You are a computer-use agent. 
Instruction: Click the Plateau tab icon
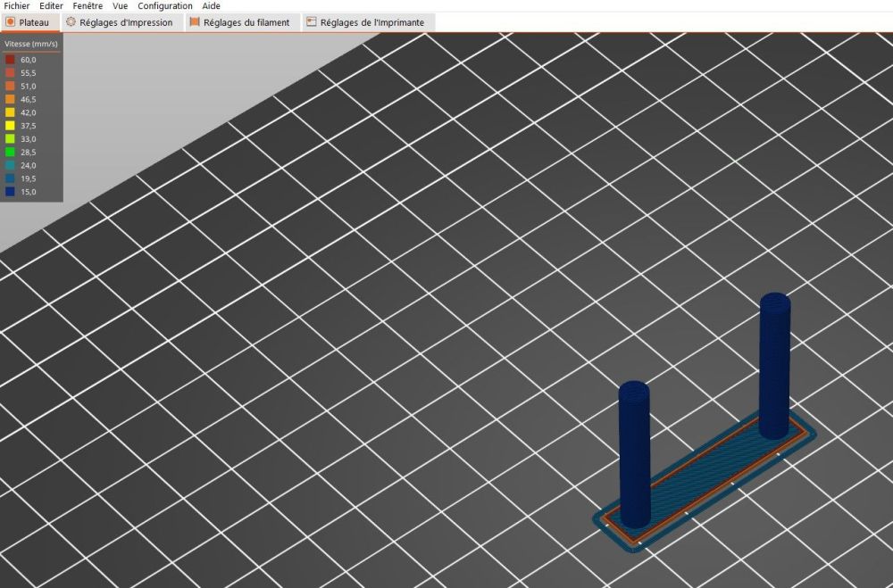tap(10, 22)
